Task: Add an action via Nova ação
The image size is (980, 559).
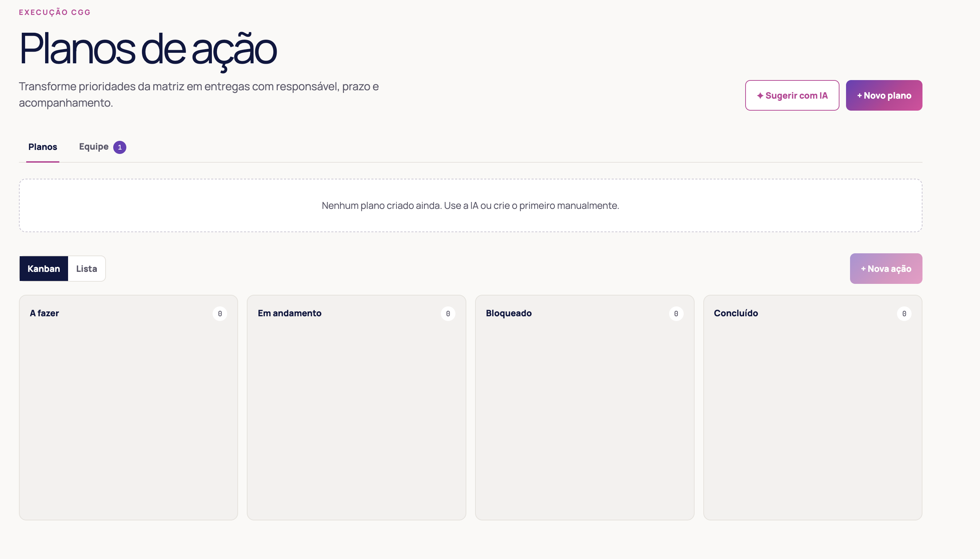Action: [886, 268]
